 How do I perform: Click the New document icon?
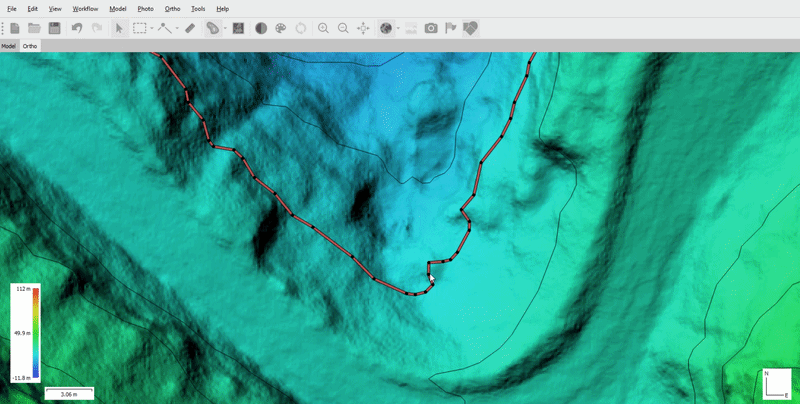(15, 28)
